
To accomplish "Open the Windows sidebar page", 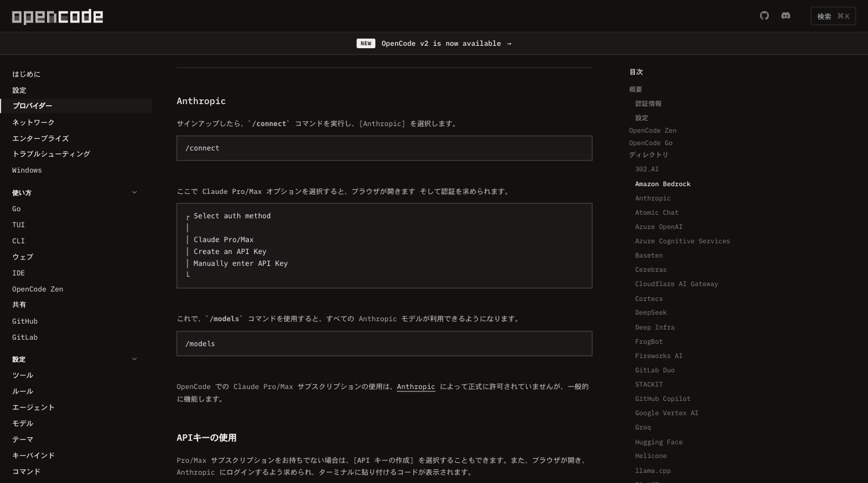I will coord(27,170).
